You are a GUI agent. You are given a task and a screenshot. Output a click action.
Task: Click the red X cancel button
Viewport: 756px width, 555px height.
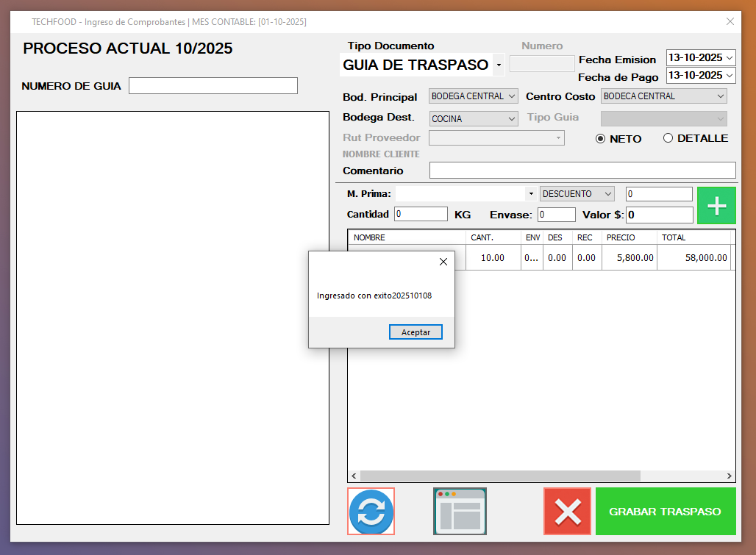[x=567, y=512]
